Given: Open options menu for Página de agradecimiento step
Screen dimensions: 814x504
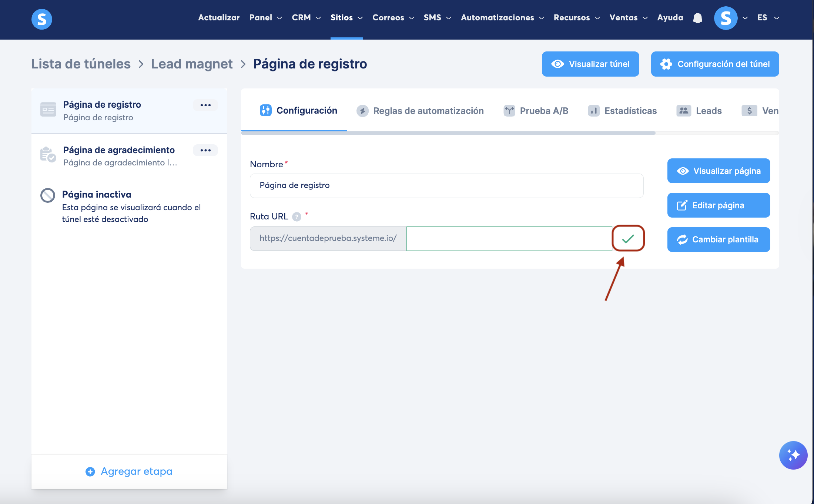Looking at the screenshot, I should click(x=205, y=150).
